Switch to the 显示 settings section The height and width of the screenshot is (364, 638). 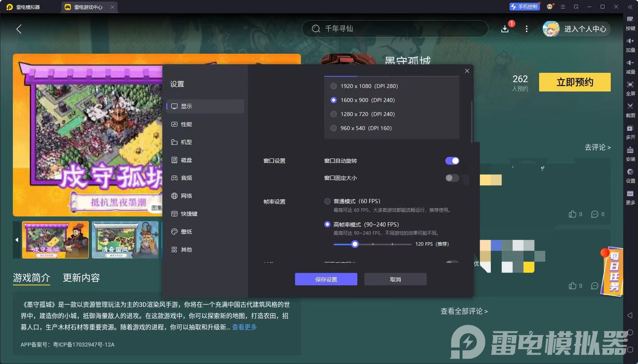click(205, 106)
